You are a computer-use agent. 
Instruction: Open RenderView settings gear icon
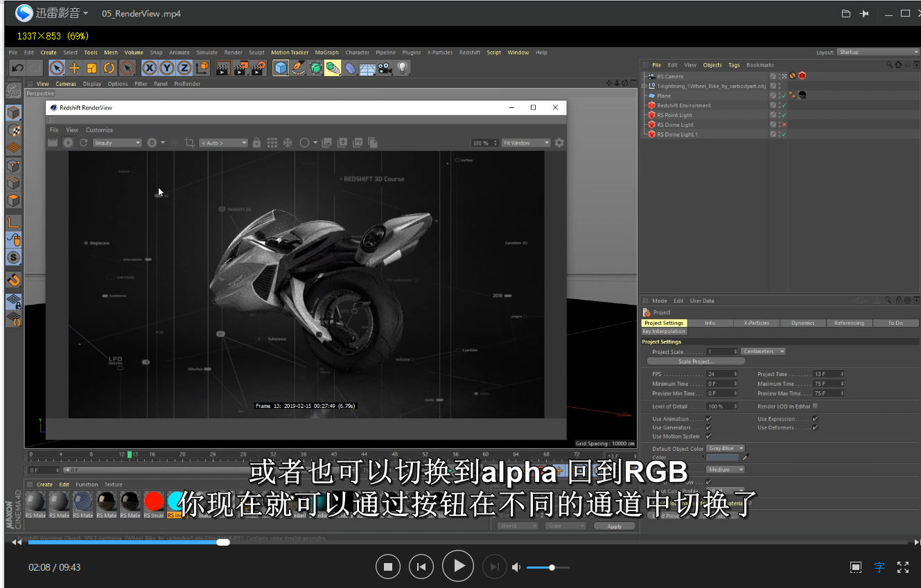[559, 143]
